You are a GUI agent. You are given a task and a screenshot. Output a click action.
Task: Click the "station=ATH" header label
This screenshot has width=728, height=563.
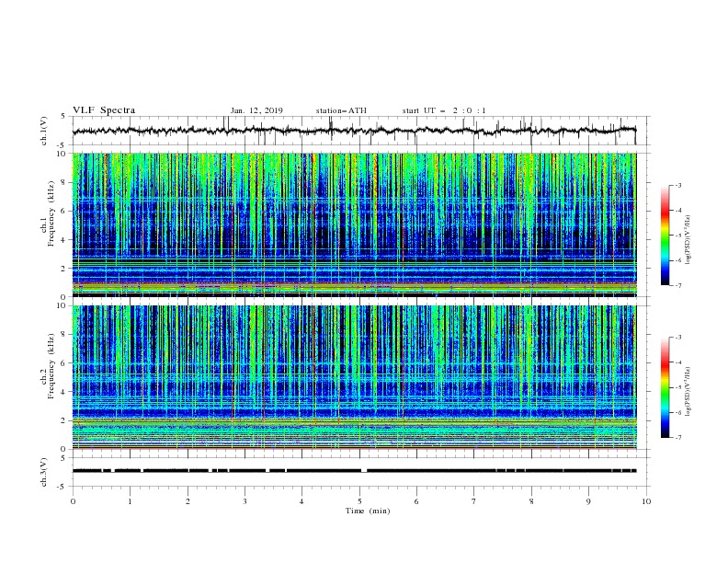click(x=341, y=110)
